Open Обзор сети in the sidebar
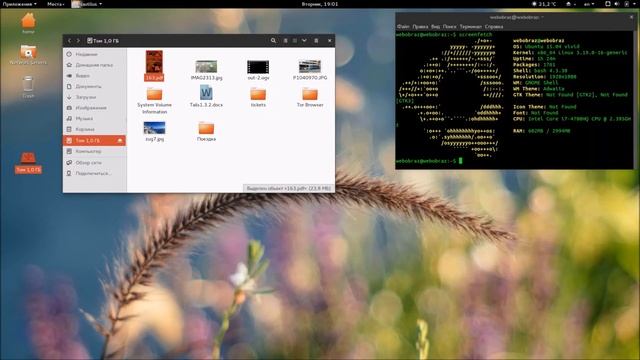 [x=95, y=162]
